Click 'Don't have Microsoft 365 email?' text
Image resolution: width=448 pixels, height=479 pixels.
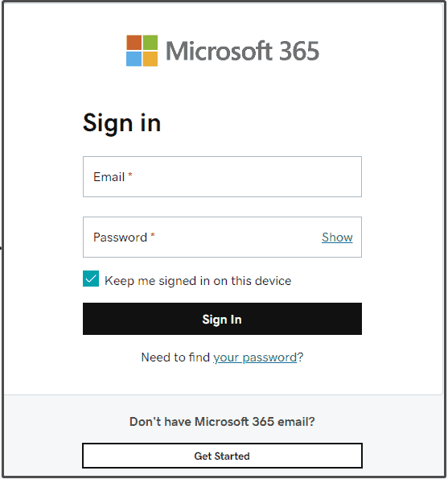[222, 422]
